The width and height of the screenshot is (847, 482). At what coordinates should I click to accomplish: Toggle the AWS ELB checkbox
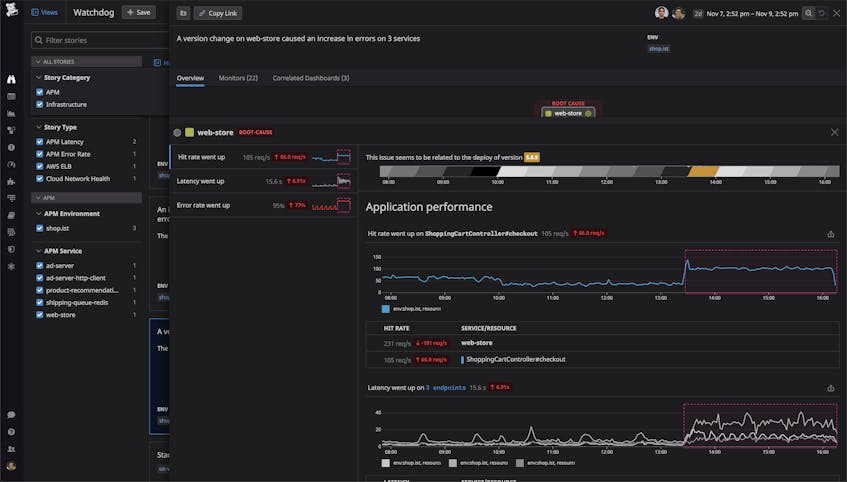[39, 166]
